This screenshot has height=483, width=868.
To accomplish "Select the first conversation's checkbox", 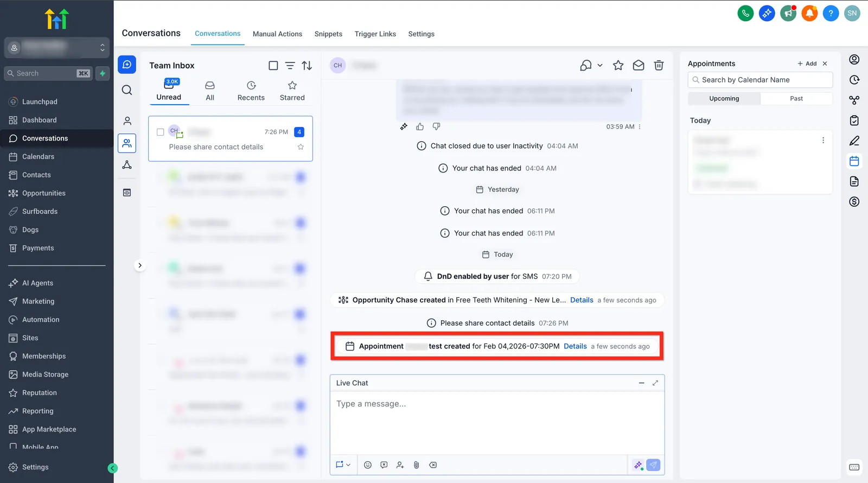I will [x=161, y=132].
